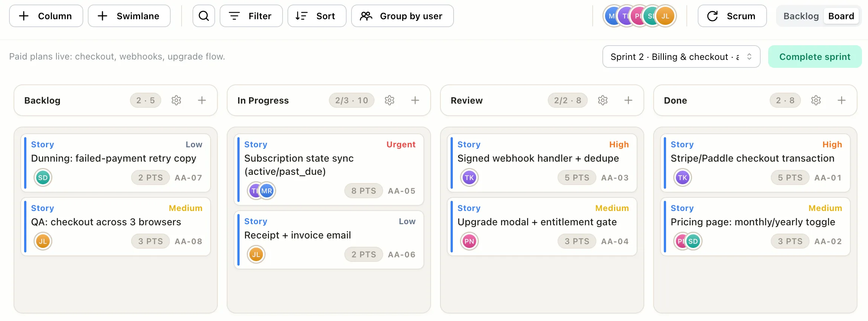The image size is (868, 321).
Task: Click the 2 PTS badge on AA-07
Action: (150, 177)
